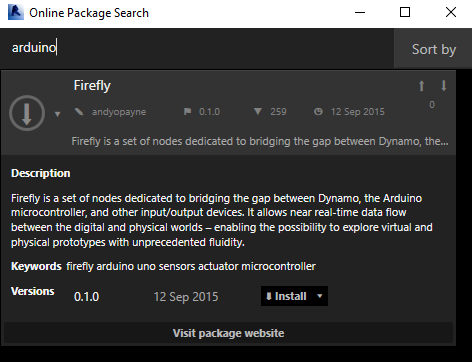
Task: Close the Online Package Search window
Action: [451, 12]
